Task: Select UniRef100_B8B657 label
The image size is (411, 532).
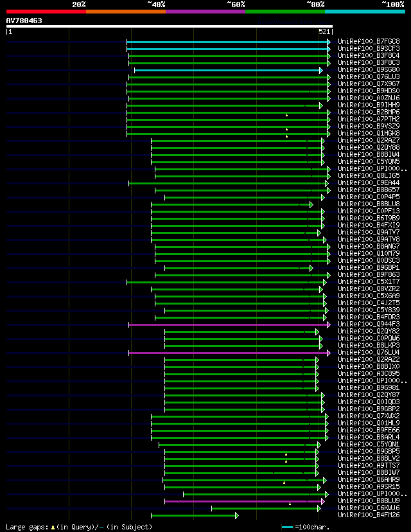Action: [369, 190]
